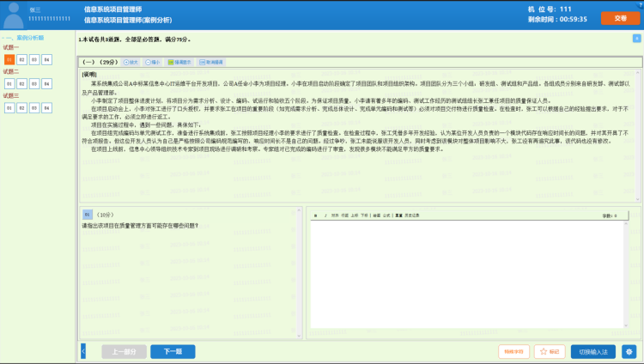Select question 04 under 试题三
Screen dimensions: 644x364
pos(46,108)
